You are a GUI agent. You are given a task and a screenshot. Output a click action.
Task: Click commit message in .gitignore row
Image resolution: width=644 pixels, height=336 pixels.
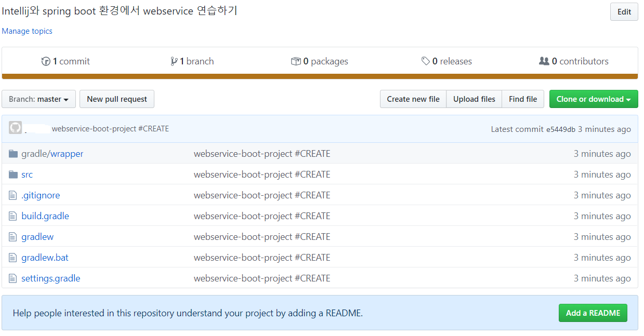[262, 195]
